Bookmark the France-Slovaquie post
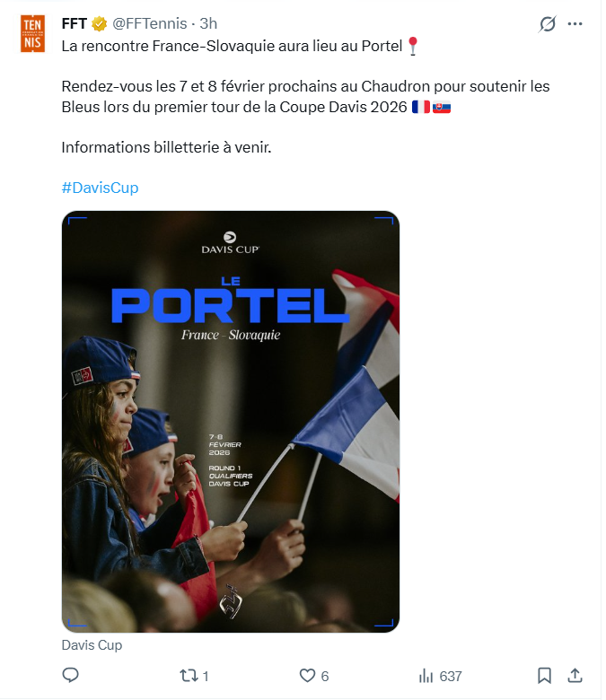606x700 pixels. tap(544, 675)
